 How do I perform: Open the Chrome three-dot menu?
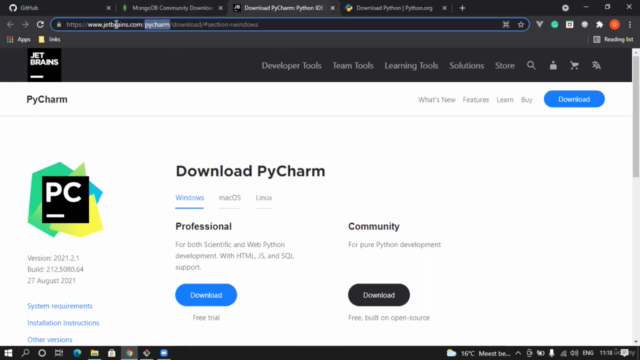coord(630,24)
